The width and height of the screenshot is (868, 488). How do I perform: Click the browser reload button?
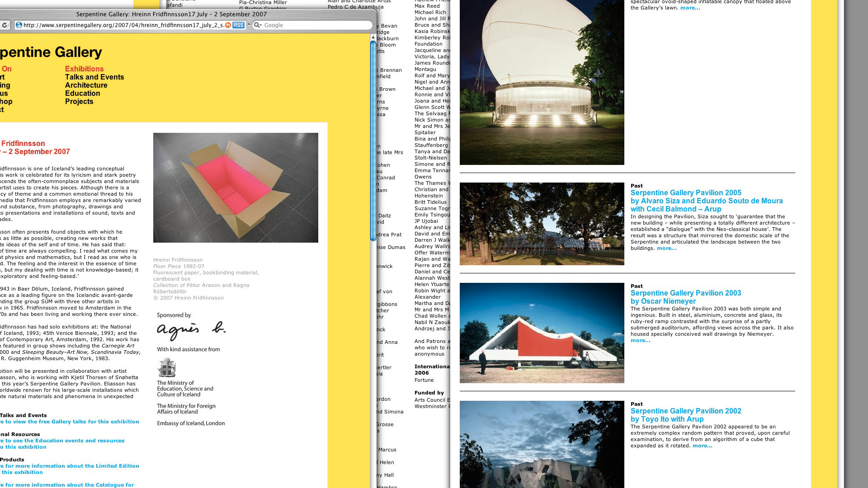(x=4, y=25)
